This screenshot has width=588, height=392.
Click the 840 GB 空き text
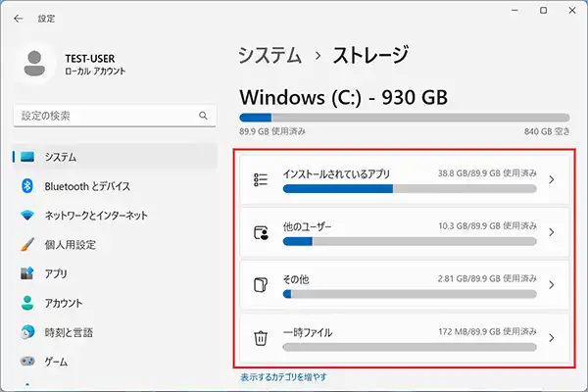pos(547,131)
